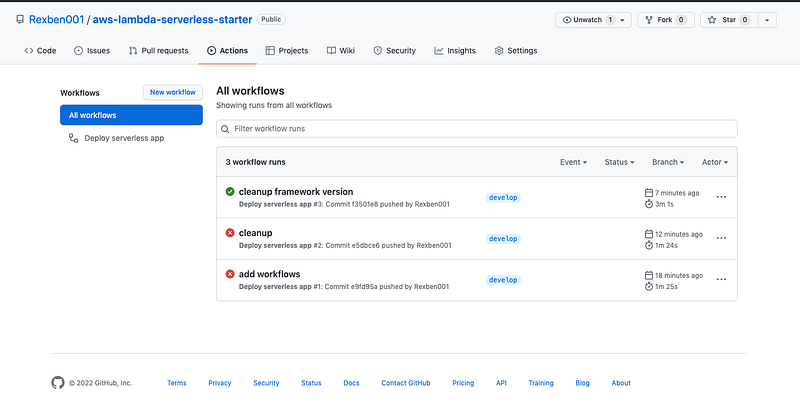Open the Wiki tab
The height and width of the screenshot is (407, 800).
click(341, 50)
